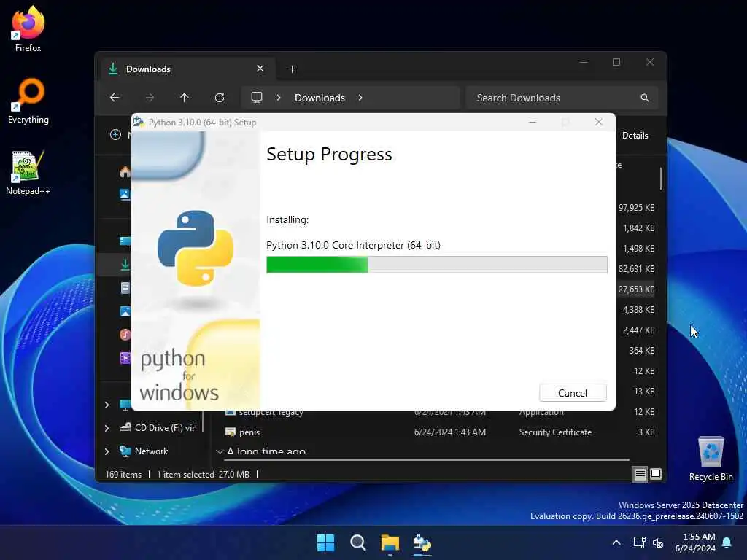
Task: Switch to large thumbnails view
Action: point(656,474)
